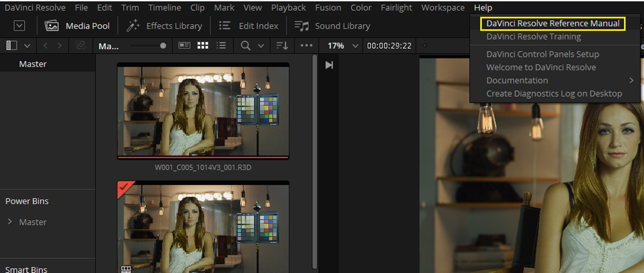Open the Color menu
This screenshot has width=644, height=273.
[x=361, y=8]
